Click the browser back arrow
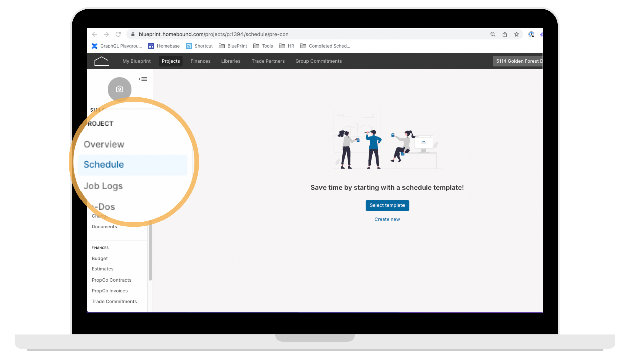 tap(94, 34)
